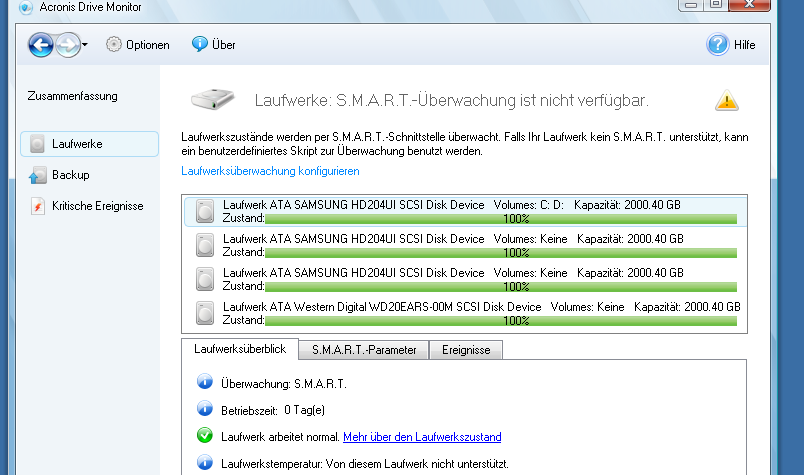Viewport: 804px width, 475px height.
Task: Click the forward arrow button
Action: 68,45
